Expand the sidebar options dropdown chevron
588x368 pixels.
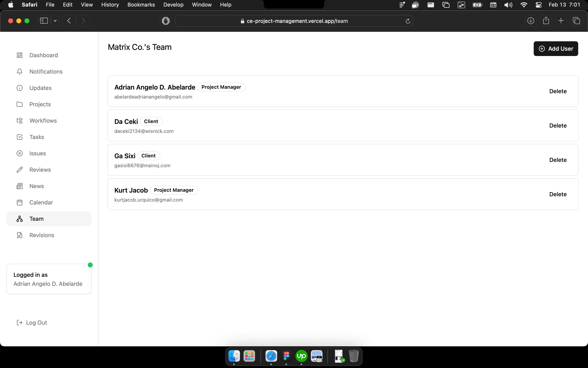point(55,21)
